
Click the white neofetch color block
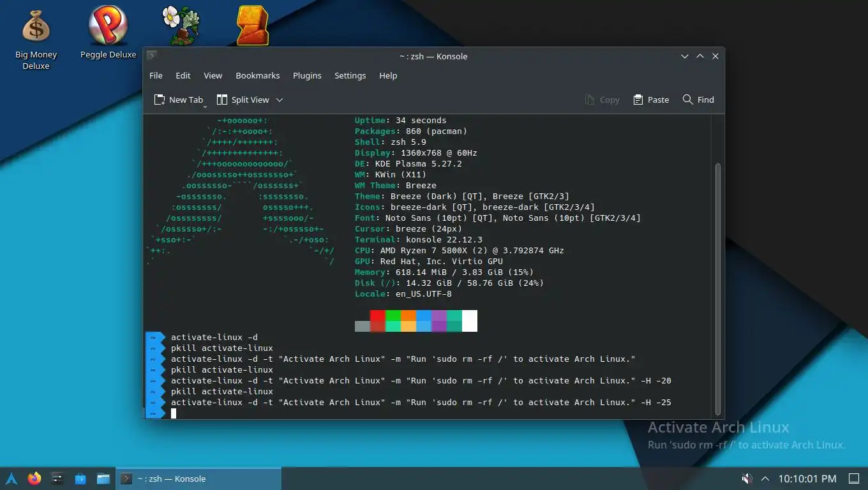[x=470, y=321]
